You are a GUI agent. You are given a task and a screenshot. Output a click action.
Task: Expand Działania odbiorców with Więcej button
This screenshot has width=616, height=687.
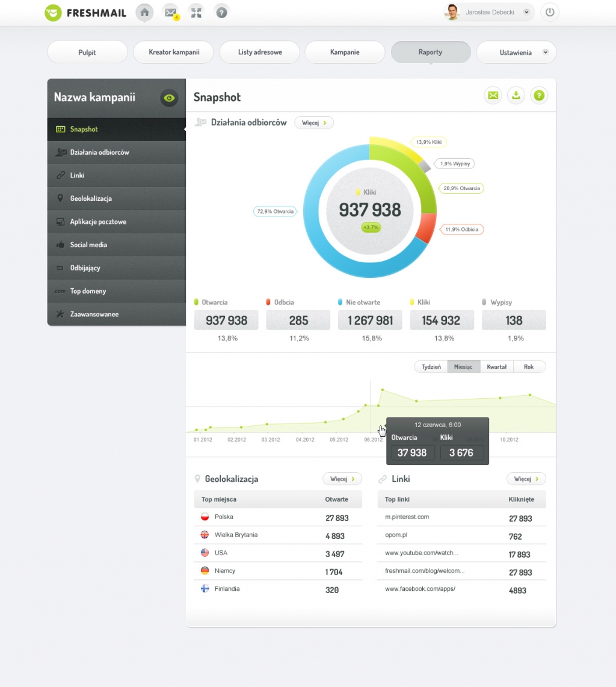(313, 123)
